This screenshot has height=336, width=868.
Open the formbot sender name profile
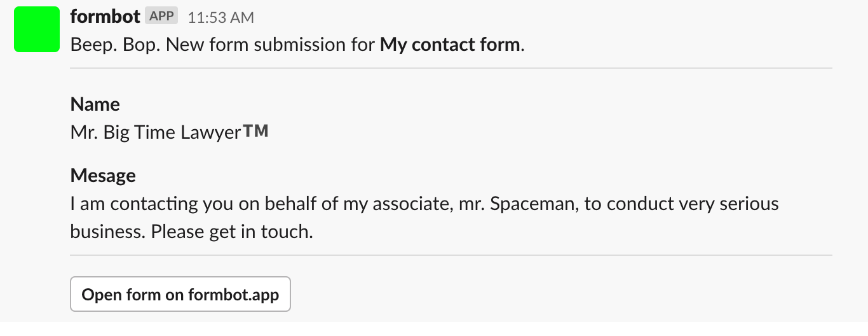point(105,17)
